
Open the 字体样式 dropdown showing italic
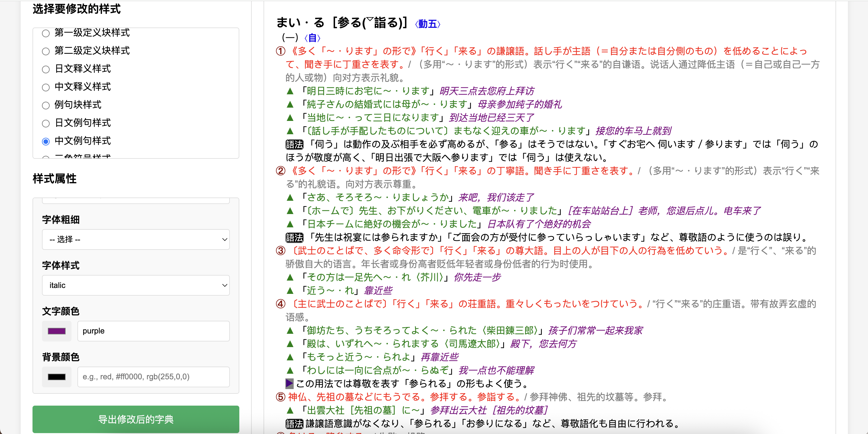tap(135, 285)
